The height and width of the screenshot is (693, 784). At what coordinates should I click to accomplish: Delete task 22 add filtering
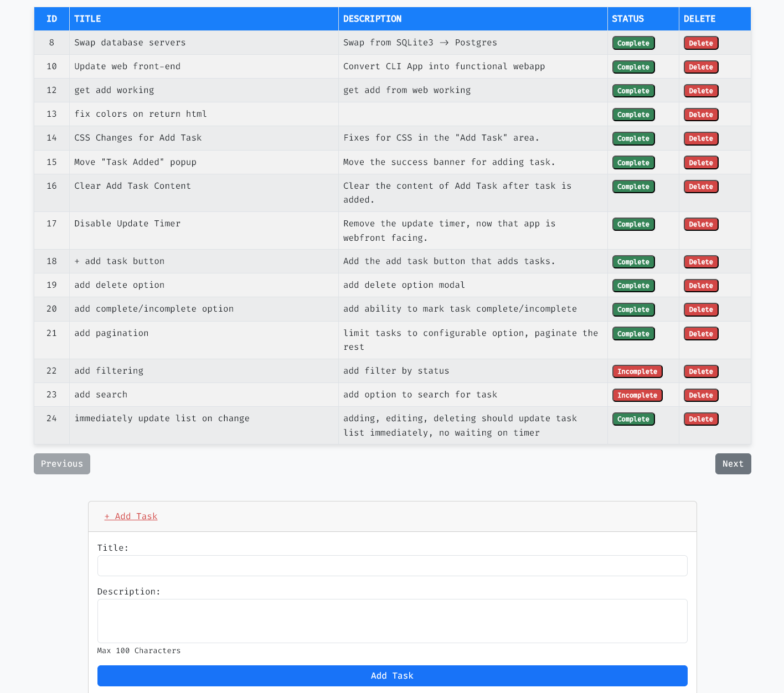pyautogui.click(x=701, y=371)
